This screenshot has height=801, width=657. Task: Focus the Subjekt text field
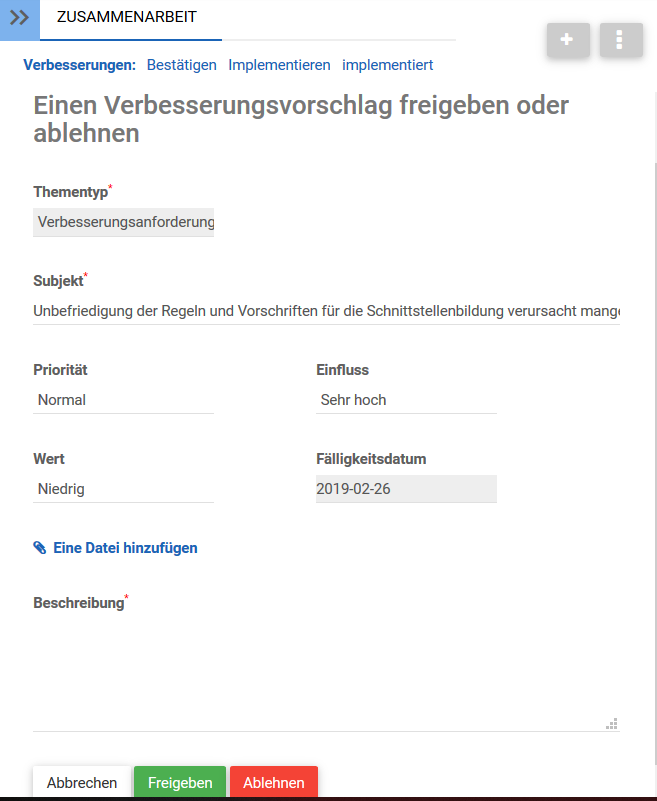(326, 311)
